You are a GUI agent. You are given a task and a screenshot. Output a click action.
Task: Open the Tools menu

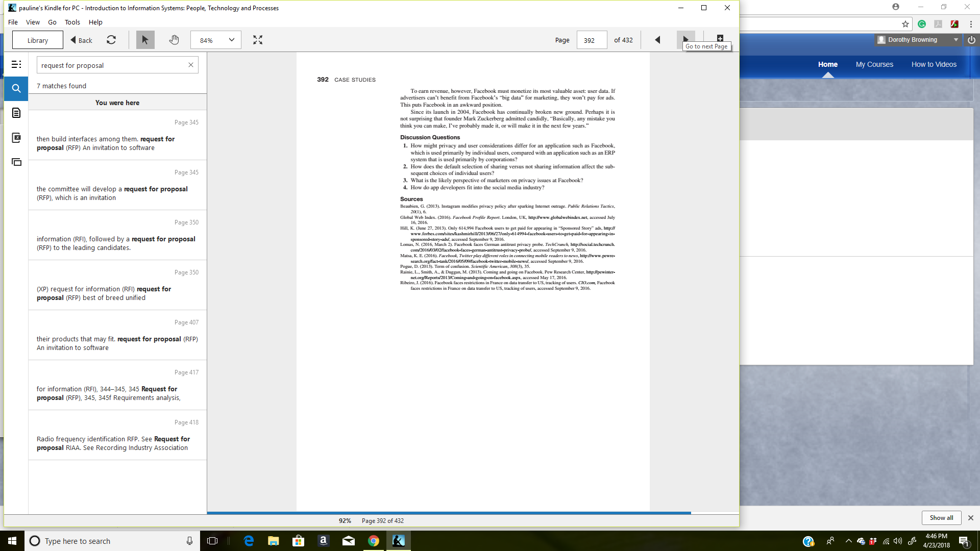(72, 22)
